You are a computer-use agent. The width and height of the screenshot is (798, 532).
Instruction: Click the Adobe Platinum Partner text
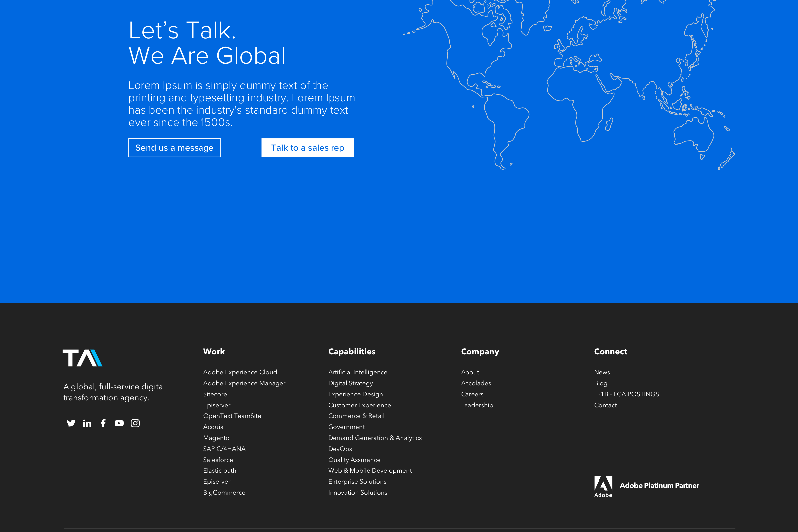(x=659, y=485)
